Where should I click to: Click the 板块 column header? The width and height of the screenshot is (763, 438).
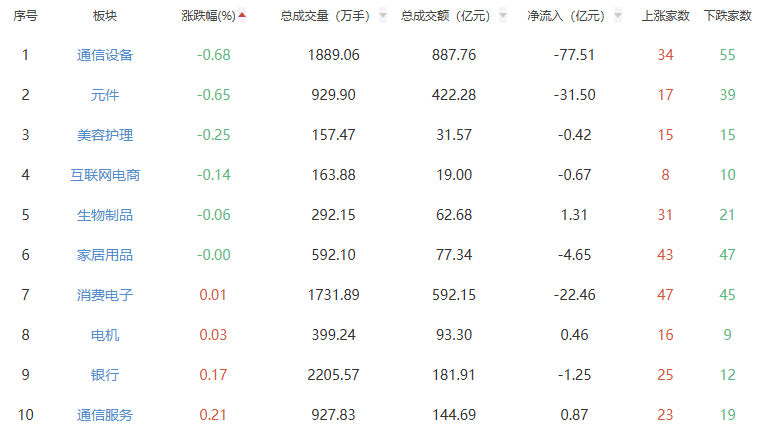tap(105, 16)
